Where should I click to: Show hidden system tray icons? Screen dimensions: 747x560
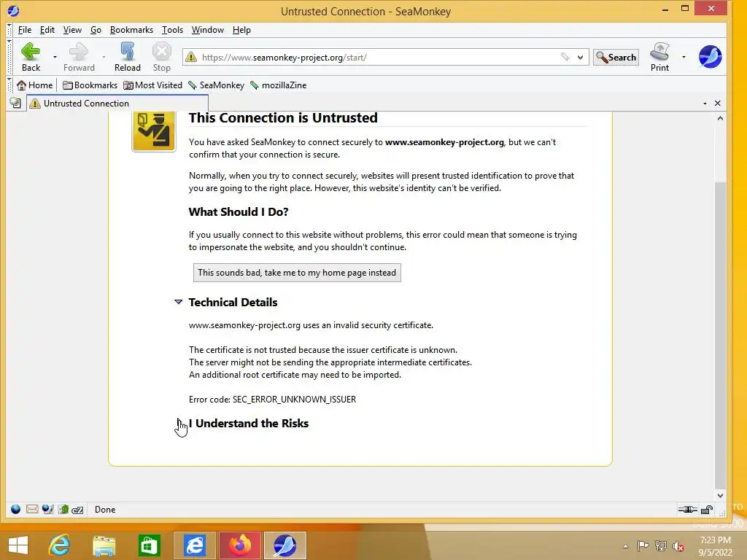pos(625,546)
